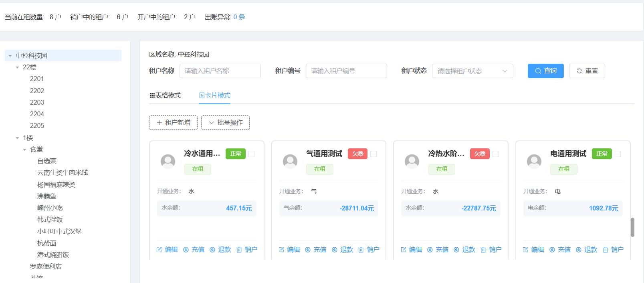Focus the 租户名称 input field
This screenshot has height=283, width=644.
(220, 71)
